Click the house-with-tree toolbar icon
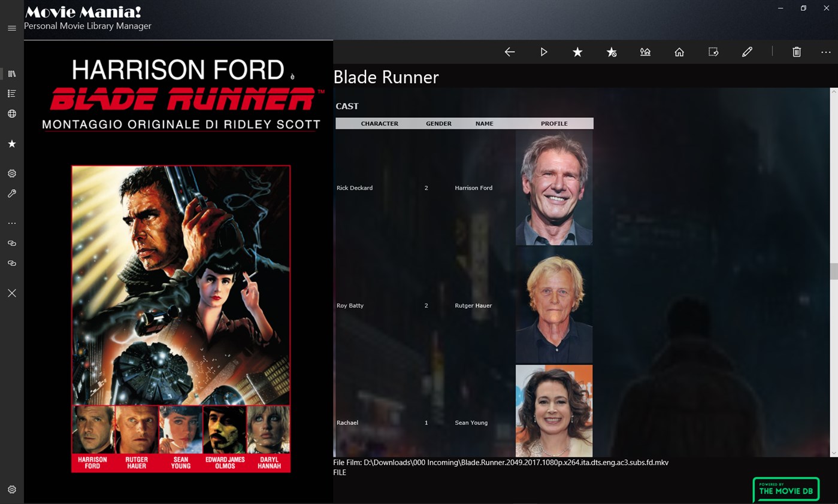This screenshot has width=838, height=504. coord(645,52)
